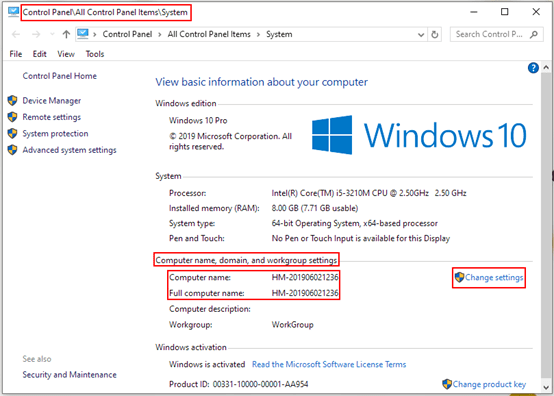Open System protection link
Viewport: 554px width, 396px height.
click(x=55, y=134)
